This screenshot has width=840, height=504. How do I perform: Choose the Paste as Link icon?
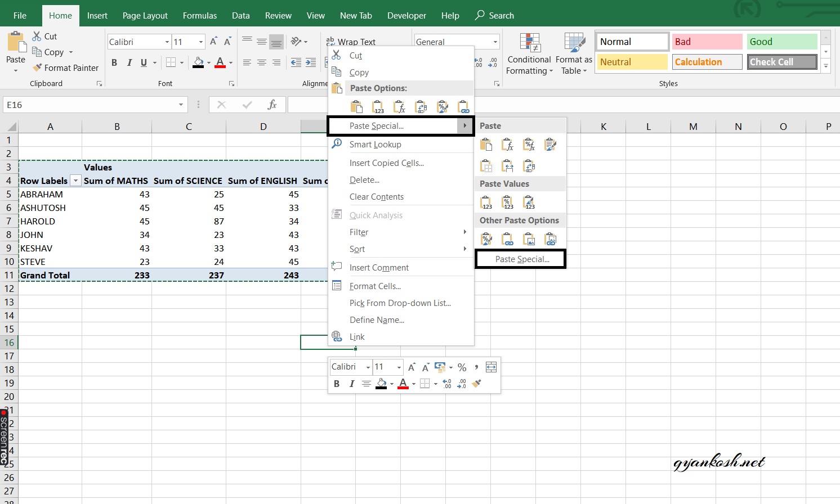(507, 238)
